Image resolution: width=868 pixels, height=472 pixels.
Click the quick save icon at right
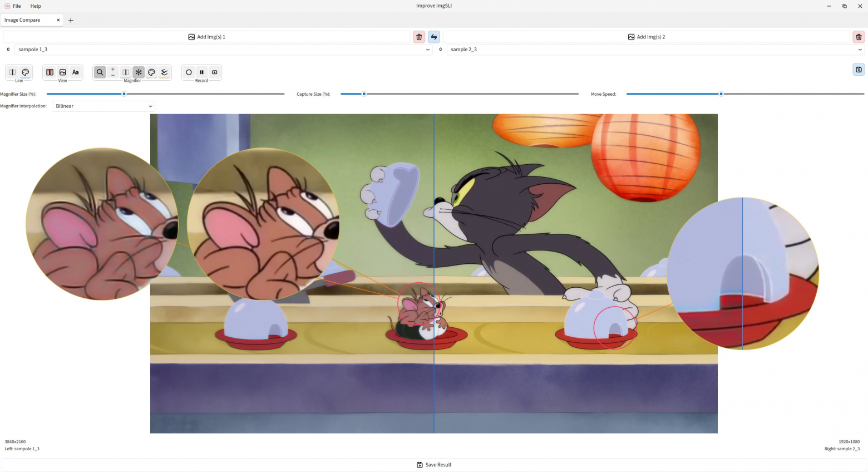coord(859,70)
